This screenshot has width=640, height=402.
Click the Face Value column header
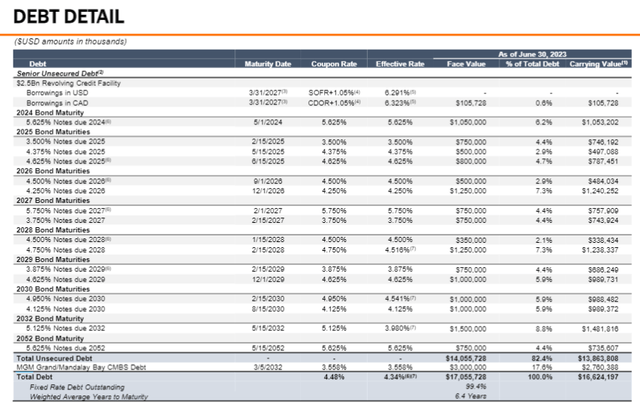[x=466, y=64]
